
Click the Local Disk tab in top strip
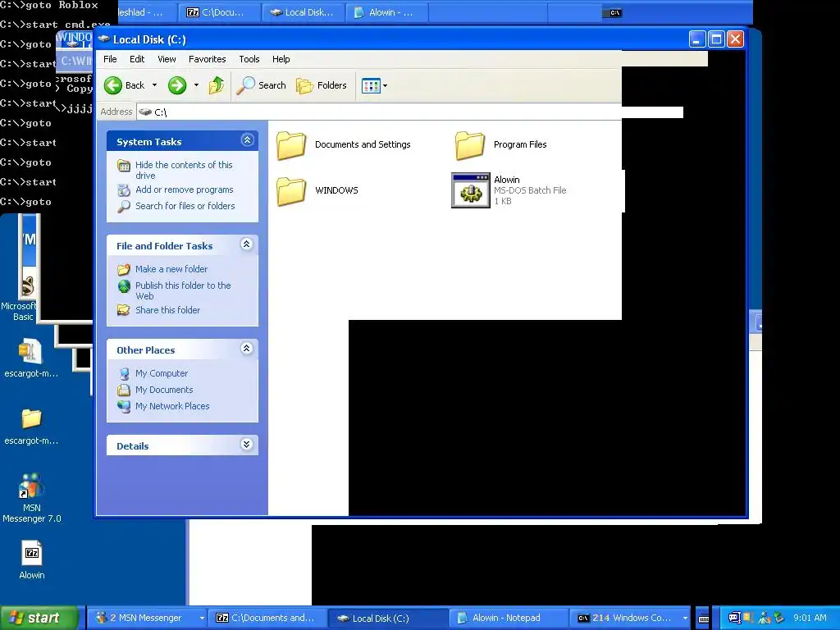[303, 12]
